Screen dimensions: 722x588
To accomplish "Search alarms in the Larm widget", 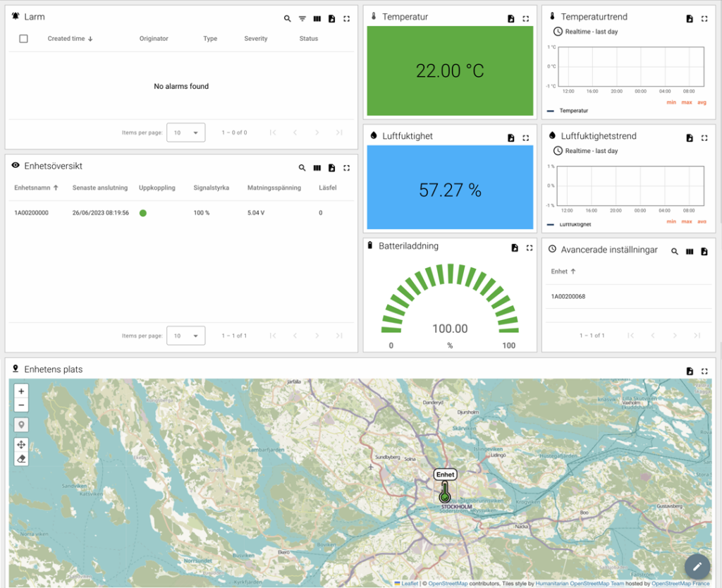I will tap(287, 19).
